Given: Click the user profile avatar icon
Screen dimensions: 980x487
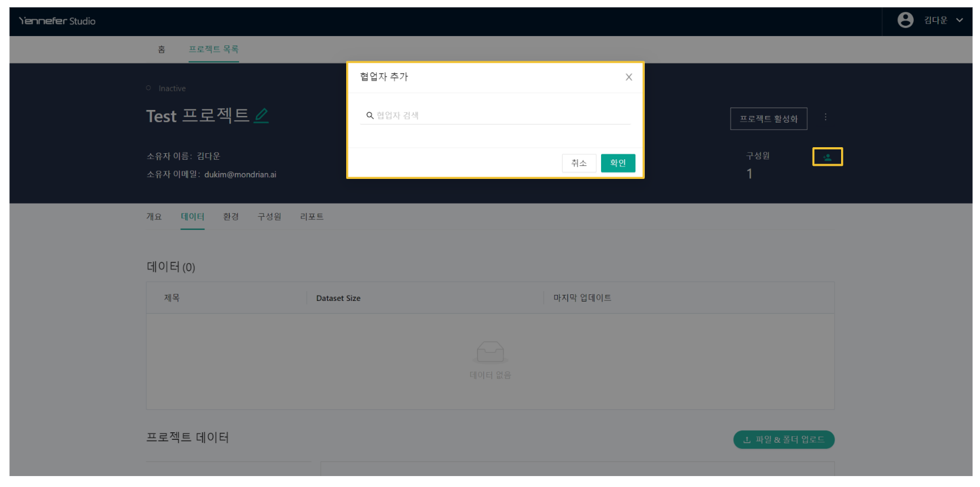Looking at the screenshot, I should click(905, 20).
